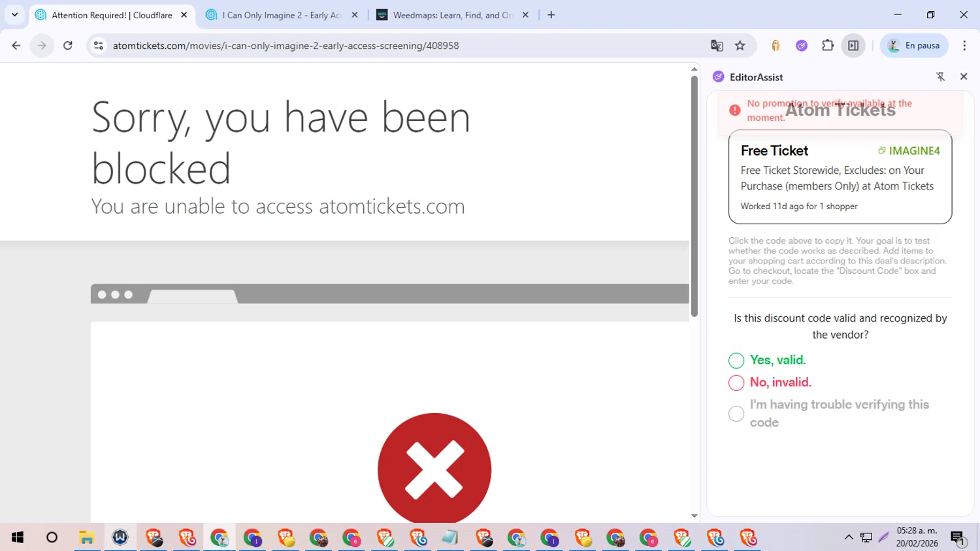The width and height of the screenshot is (980, 551).
Task: Open the Windows Start menu
Action: 18,537
